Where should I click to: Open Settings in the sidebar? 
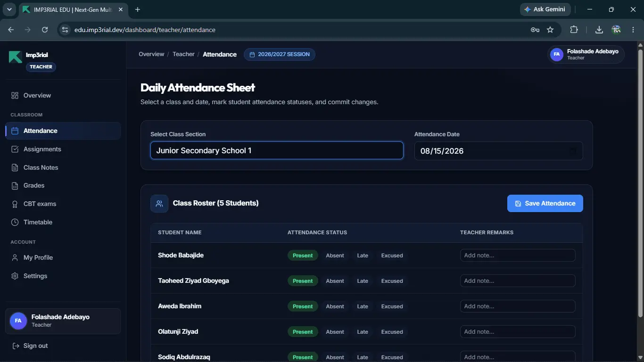pos(63,276)
